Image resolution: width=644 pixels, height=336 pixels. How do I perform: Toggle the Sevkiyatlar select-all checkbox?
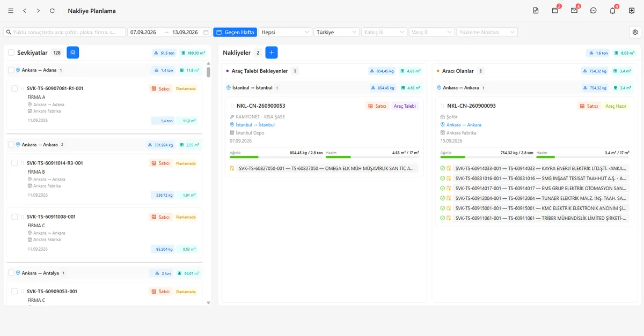(x=11, y=53)
